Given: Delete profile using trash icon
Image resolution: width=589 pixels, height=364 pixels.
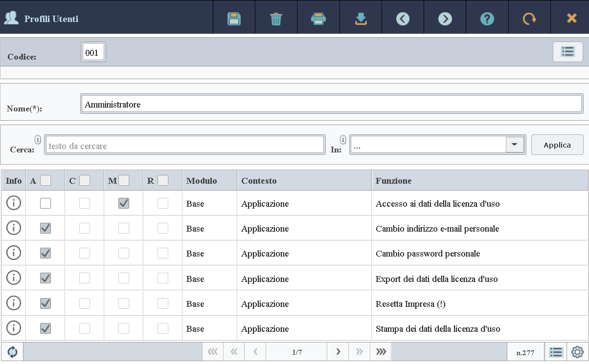Looking at the screenshot, I should coord(276,19).
